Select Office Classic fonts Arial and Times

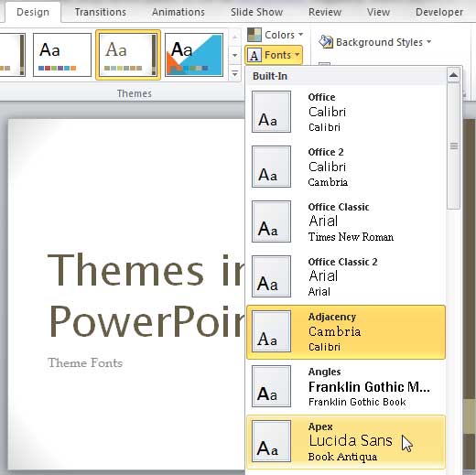[346, 221]
